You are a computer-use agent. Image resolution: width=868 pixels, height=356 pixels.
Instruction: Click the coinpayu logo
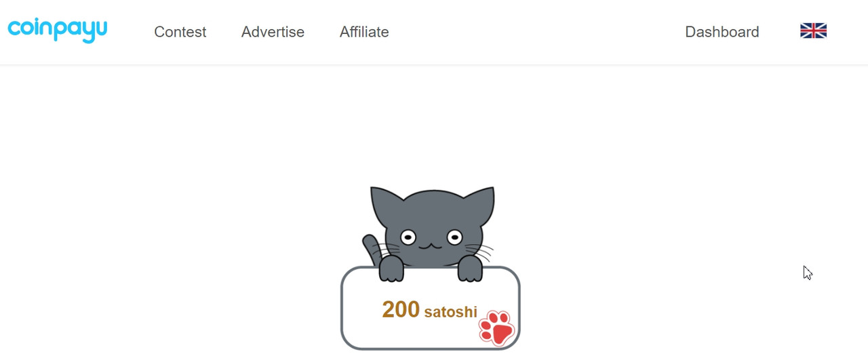58,30
